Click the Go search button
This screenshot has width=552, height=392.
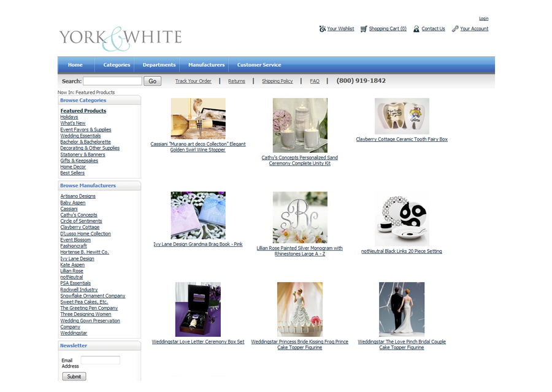pos(153,81)
